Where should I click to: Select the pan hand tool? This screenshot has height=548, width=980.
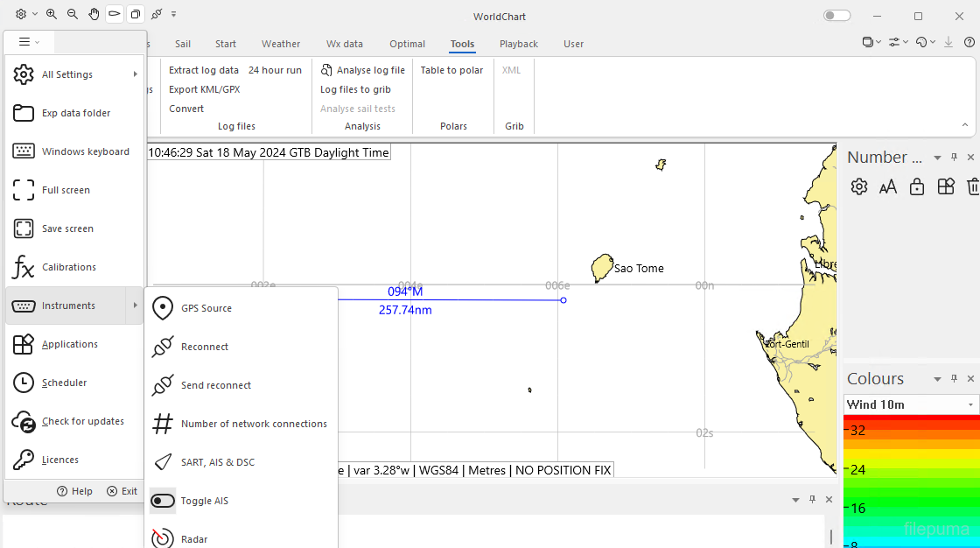coord(94,14)
